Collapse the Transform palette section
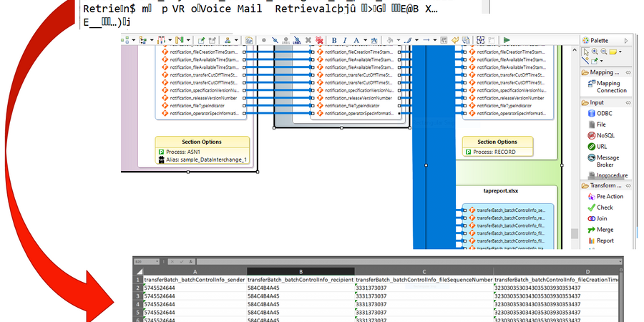 click(628, 185)
